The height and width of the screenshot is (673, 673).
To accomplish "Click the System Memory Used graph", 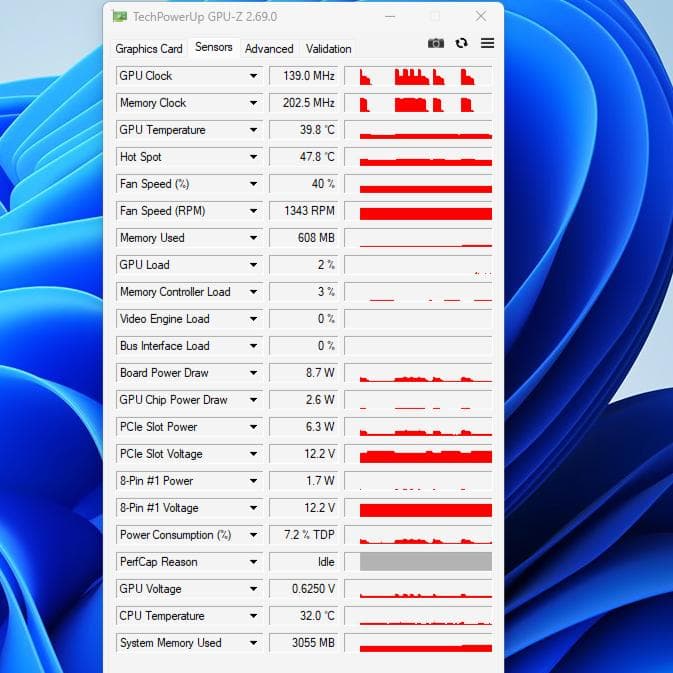I will click(418, 644).
